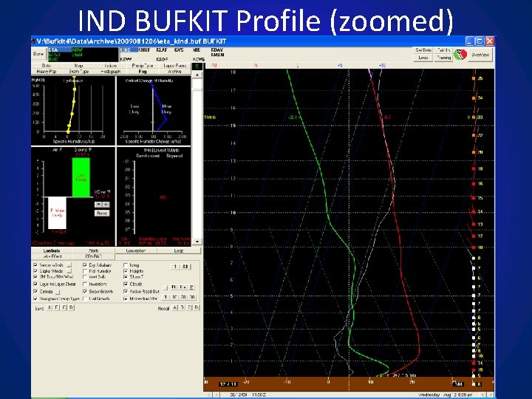Toggle the Heights checkbox
Screen dimensions: 532x399
pos(126,271)
